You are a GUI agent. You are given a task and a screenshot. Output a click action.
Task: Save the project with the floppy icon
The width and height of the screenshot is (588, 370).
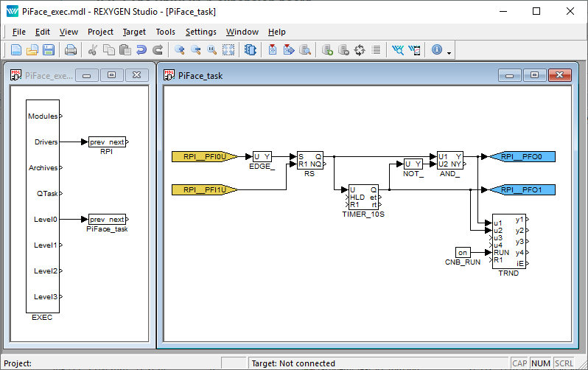(x=49, y=50)
